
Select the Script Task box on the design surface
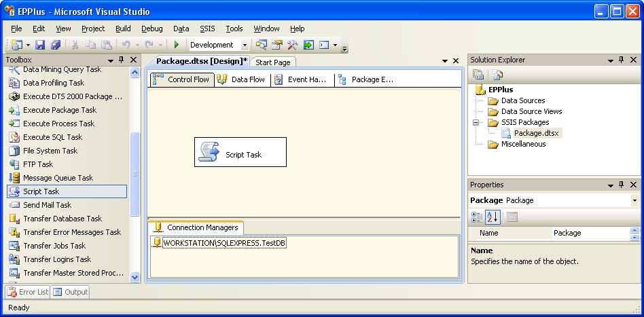coord(240,152)
